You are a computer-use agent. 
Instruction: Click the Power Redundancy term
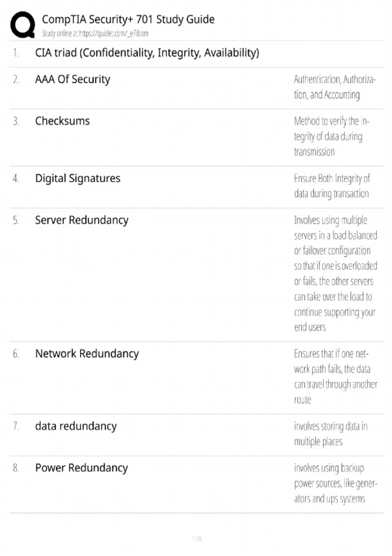pyautogui.click(x=81, y=468)
